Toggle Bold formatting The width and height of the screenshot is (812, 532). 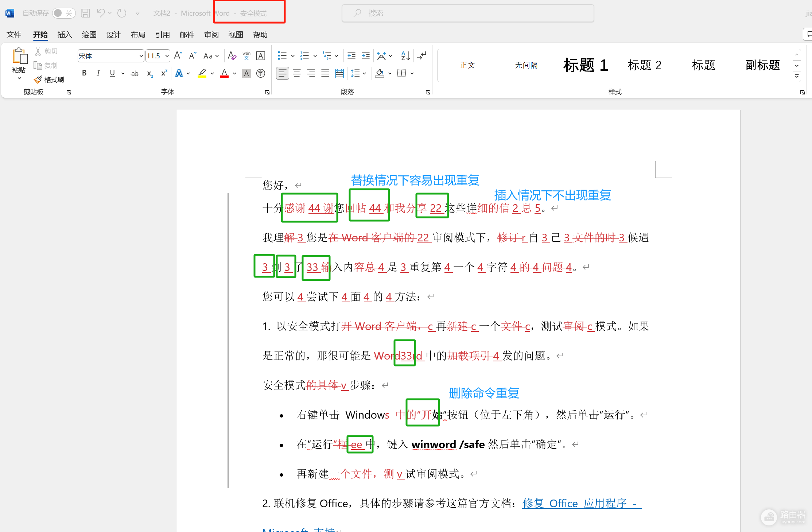[x=84, y=73]
